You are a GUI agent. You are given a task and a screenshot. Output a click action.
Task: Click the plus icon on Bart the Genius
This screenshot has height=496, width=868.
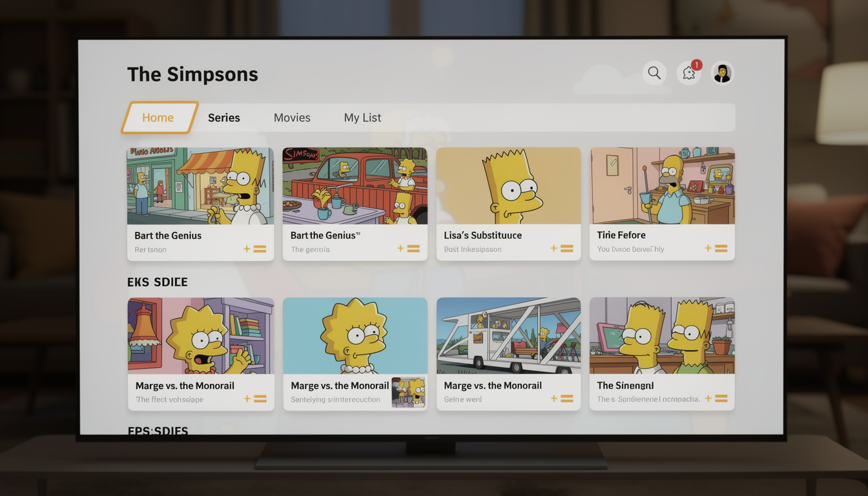click(246, 248)
